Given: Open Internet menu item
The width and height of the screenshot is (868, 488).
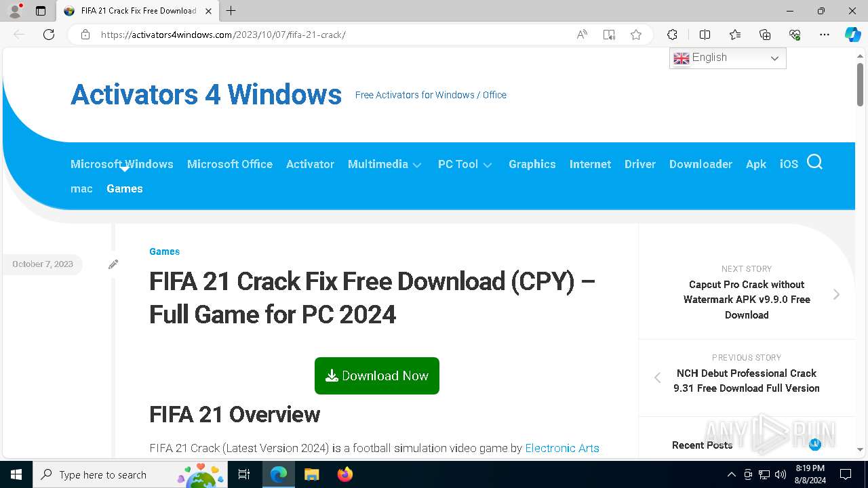Looking at the screenshot, I should point(590,164).
